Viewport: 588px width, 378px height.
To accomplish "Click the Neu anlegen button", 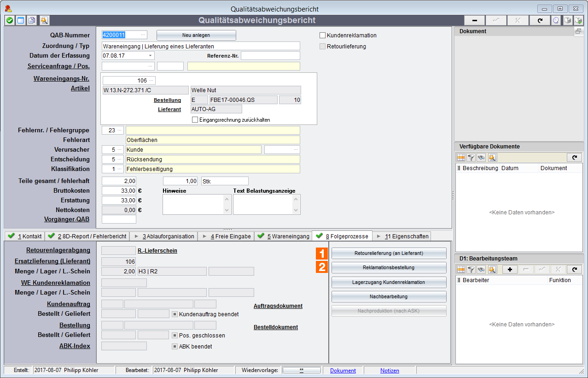I will (196, 35).
